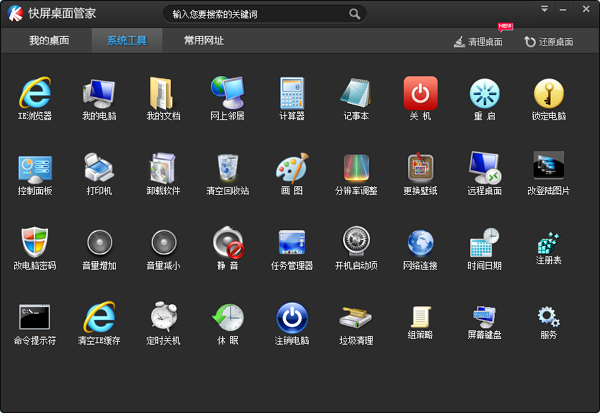Open 改电脑密码 shield icon
Viewport: 600px width, 413px height.
click(x=35, y=242)
